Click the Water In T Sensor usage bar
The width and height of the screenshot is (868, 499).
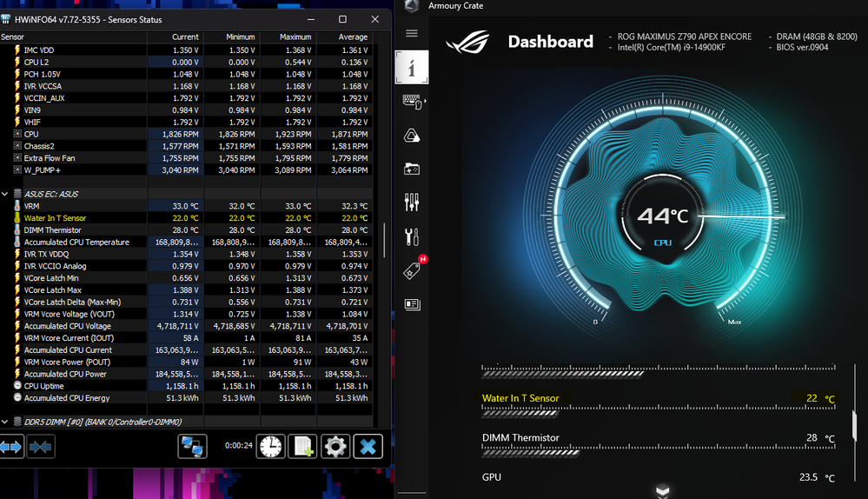[520, 413]
